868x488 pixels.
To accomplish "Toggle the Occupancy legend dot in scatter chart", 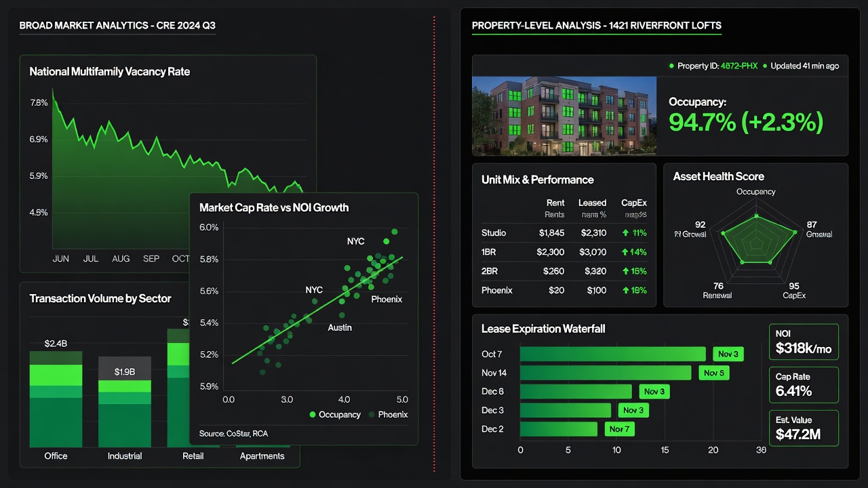I will (313, 414).
